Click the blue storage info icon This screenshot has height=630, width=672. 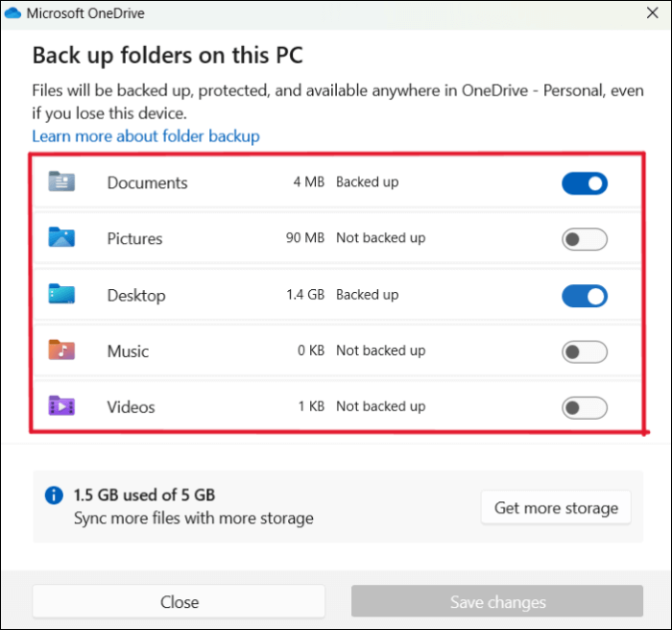pyautogui.click(x=54, y=496)
